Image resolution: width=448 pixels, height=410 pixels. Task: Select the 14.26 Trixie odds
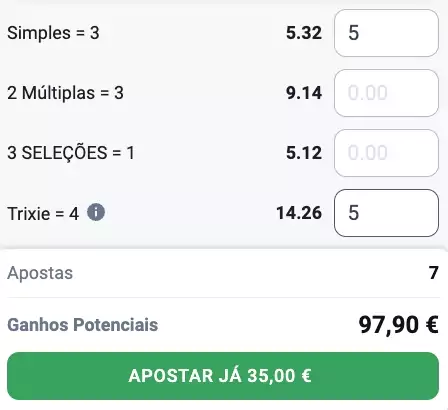pos(299,213)
